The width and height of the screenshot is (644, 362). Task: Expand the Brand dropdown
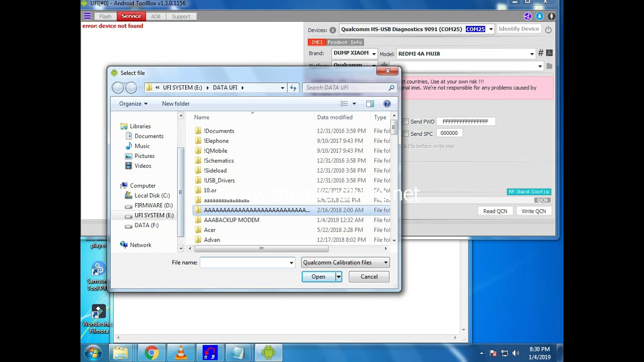coord(374,53)
